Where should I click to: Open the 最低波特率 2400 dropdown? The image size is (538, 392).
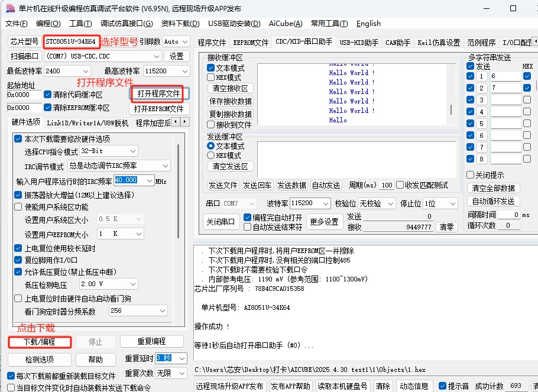coord(67,71)
